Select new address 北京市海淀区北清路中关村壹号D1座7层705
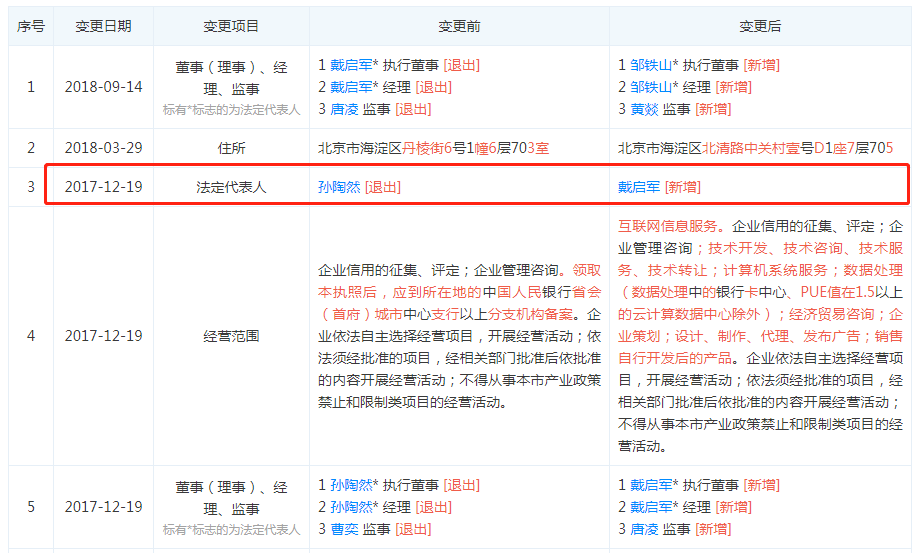Viewport: 920px width, 553px height. [756, 148]
